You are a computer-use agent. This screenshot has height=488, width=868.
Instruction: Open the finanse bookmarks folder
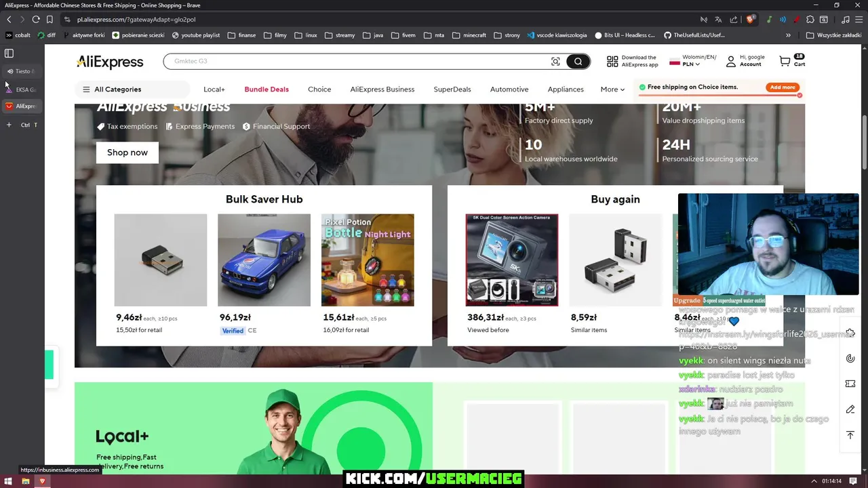[242, 35]
